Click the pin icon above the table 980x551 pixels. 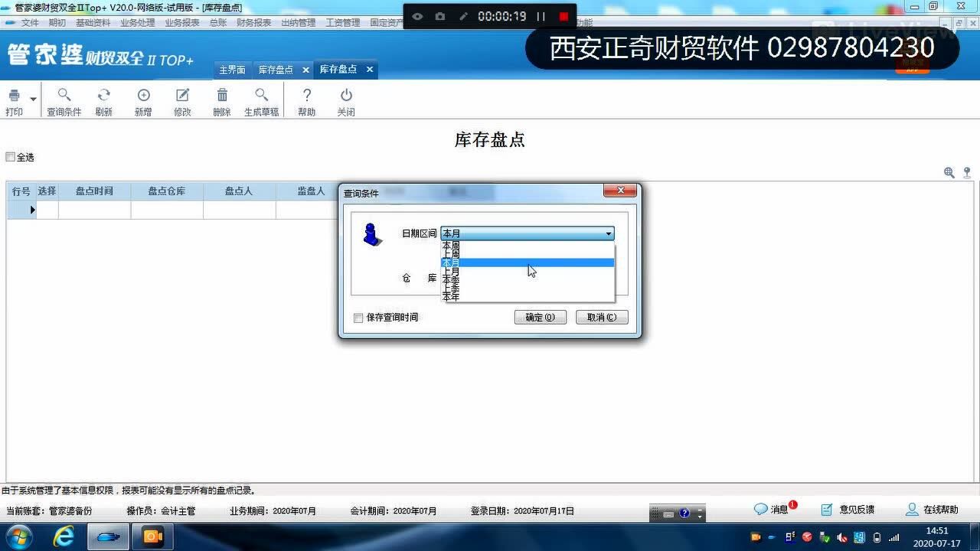tap(967, 173)
